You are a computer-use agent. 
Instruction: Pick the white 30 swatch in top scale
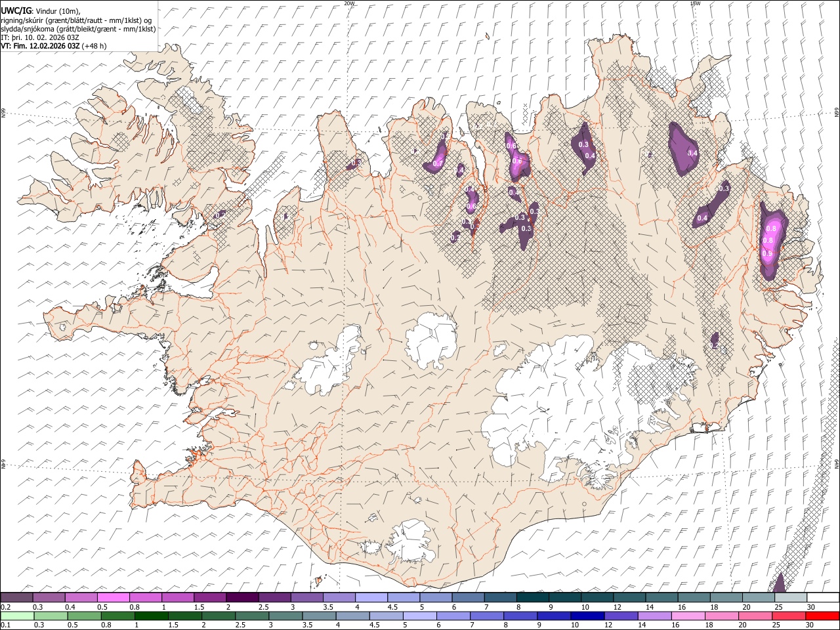click(823, 597)
